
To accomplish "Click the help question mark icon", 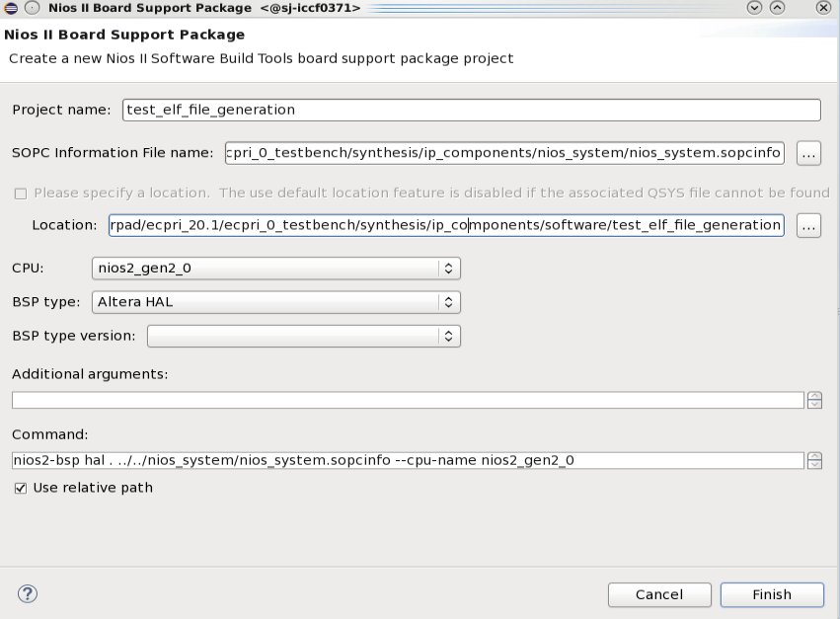I will click(x=28, y=593).
